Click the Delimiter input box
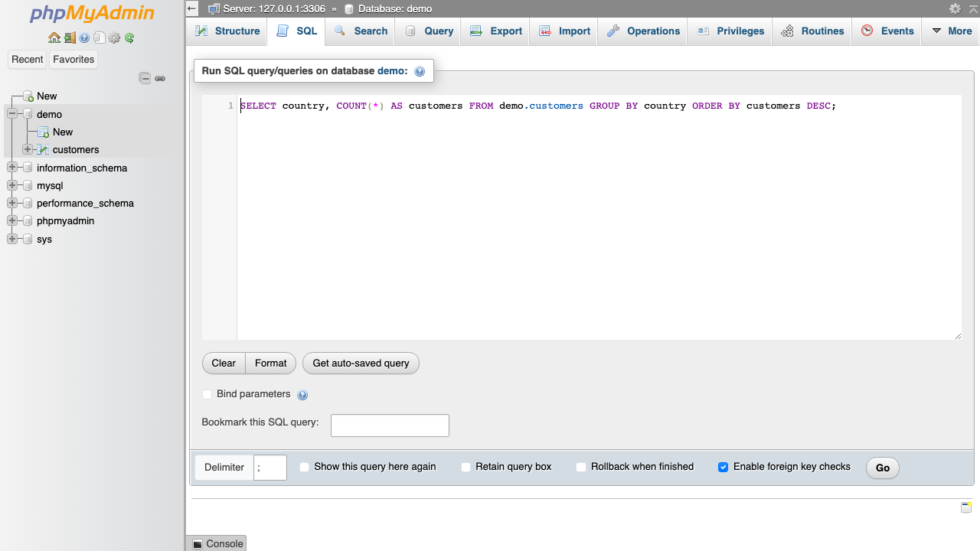The image size is (980, 551). (270, 468)
